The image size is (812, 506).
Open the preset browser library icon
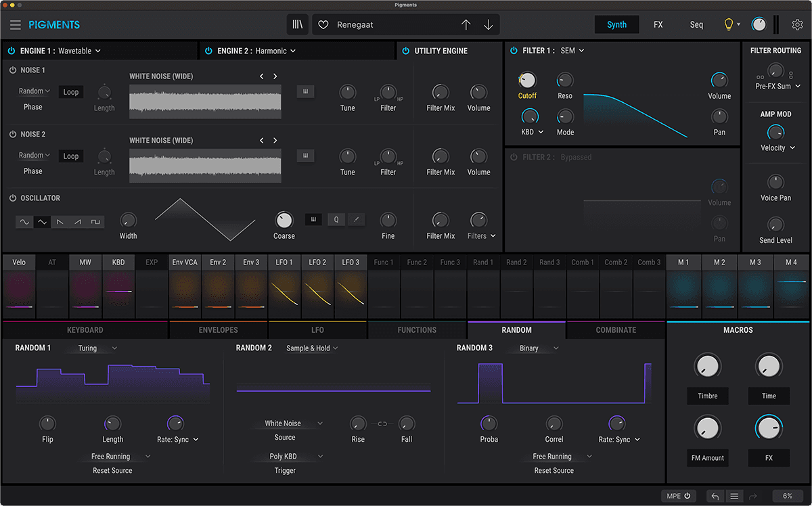click(x=298, y=24)
